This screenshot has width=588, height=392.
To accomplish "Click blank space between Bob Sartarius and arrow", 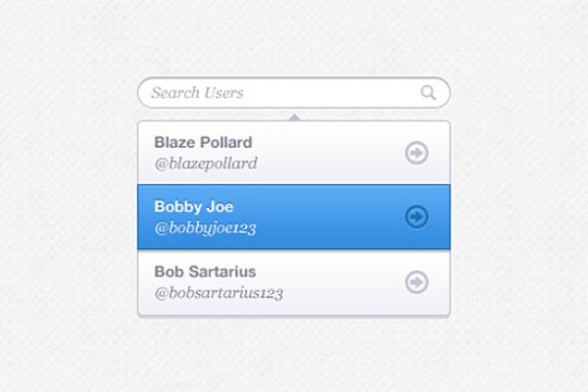I will [x=343, y=282].
